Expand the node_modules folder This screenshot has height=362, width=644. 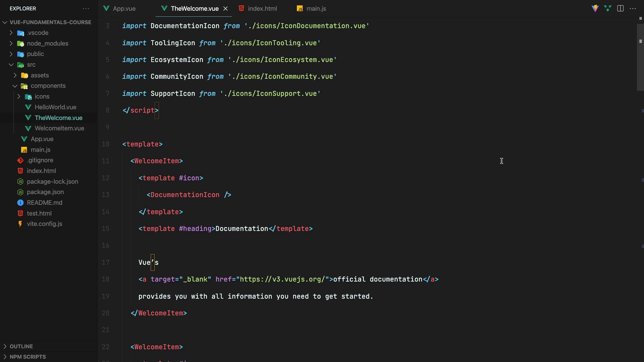click(x=11, y=44)
